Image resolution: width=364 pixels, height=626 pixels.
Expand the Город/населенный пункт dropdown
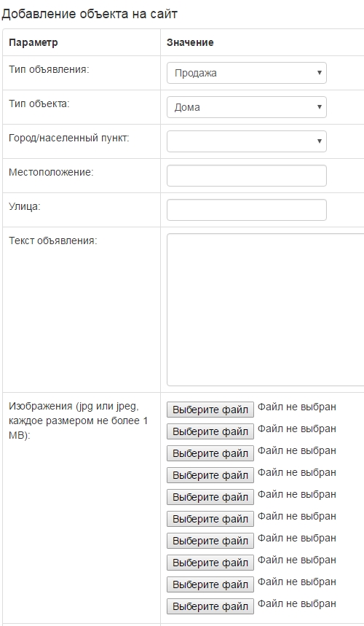[246, 141]
